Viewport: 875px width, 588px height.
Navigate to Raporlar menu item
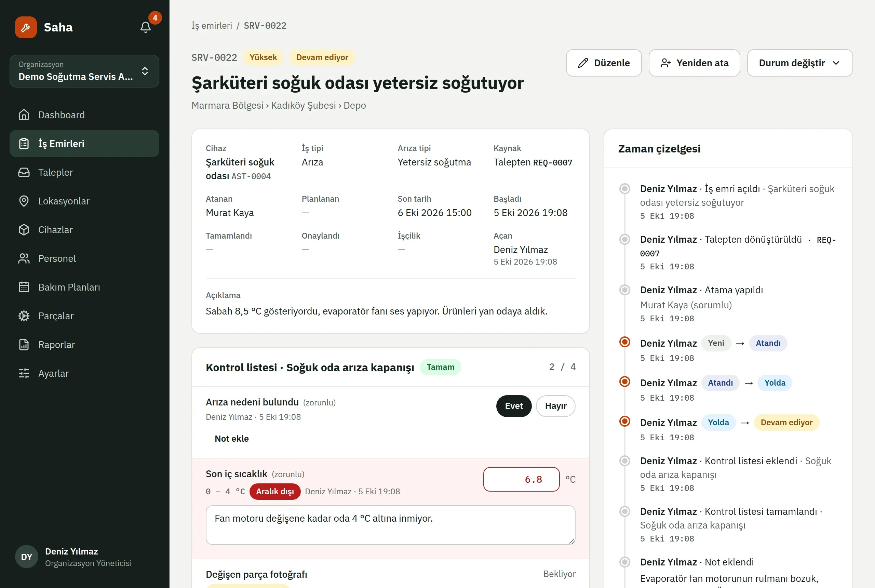[84, 345]
